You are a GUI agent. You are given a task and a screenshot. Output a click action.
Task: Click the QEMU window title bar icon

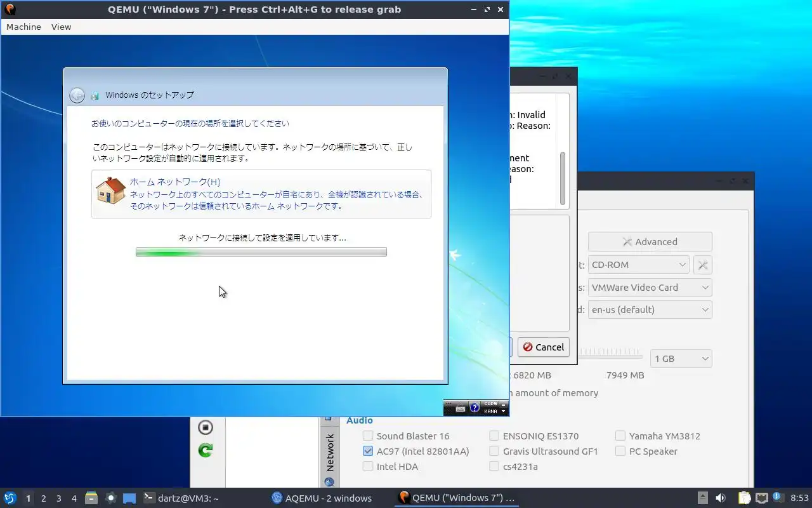10,10
